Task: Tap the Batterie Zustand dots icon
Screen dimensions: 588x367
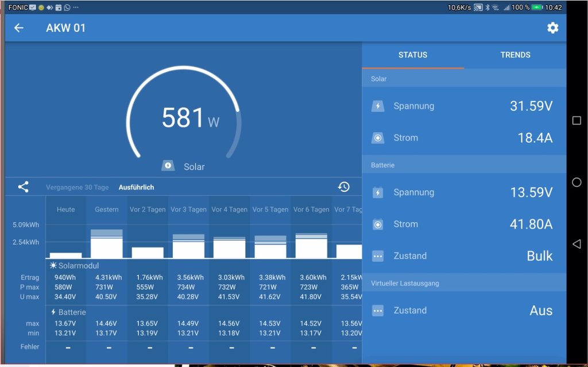Action: [377, 256]
